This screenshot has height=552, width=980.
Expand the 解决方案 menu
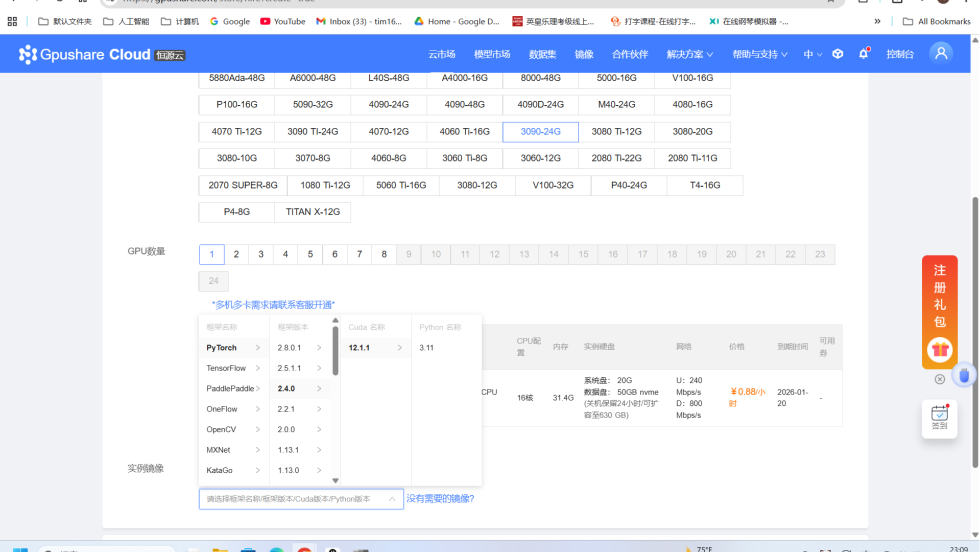(689, 54)
